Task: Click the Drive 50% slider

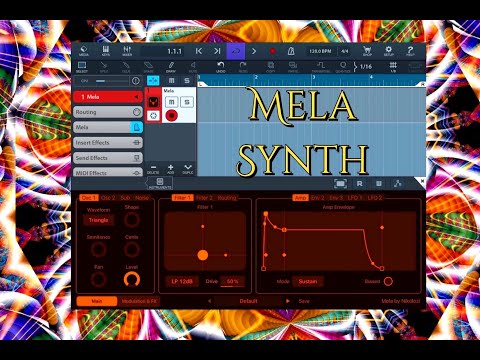Action: tap(233, 282)
